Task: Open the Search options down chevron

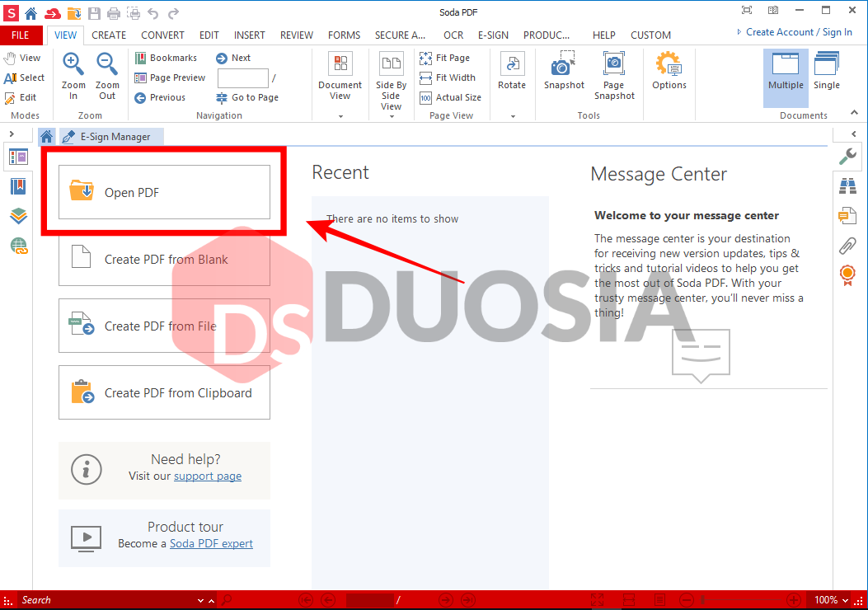Action: [x=200, y=601]
